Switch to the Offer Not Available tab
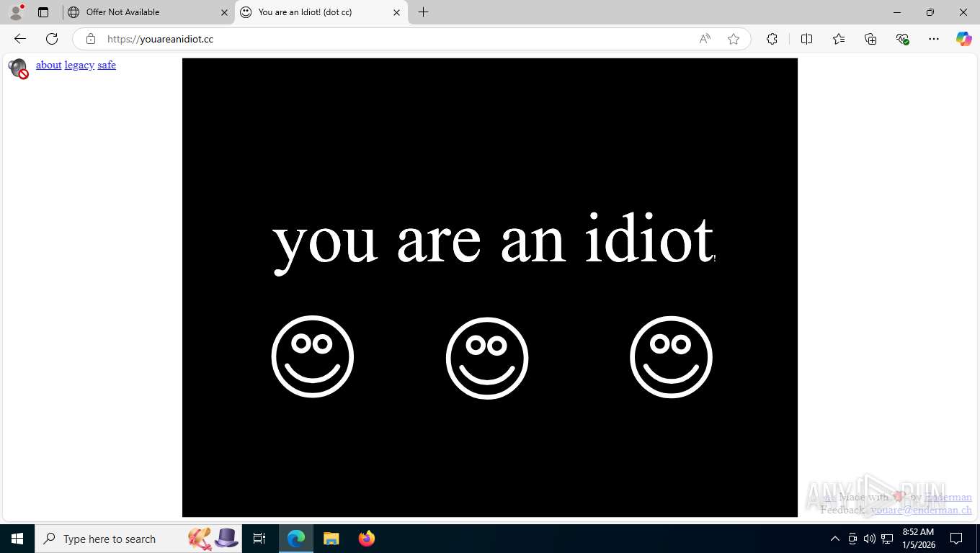The height and width of the screenshot is (553, 980). pos(148,12)
